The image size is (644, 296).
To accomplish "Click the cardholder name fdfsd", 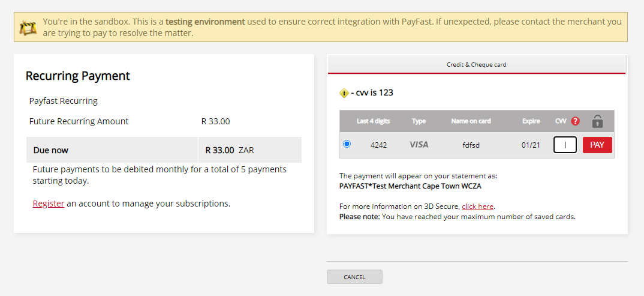I will 471,145.
